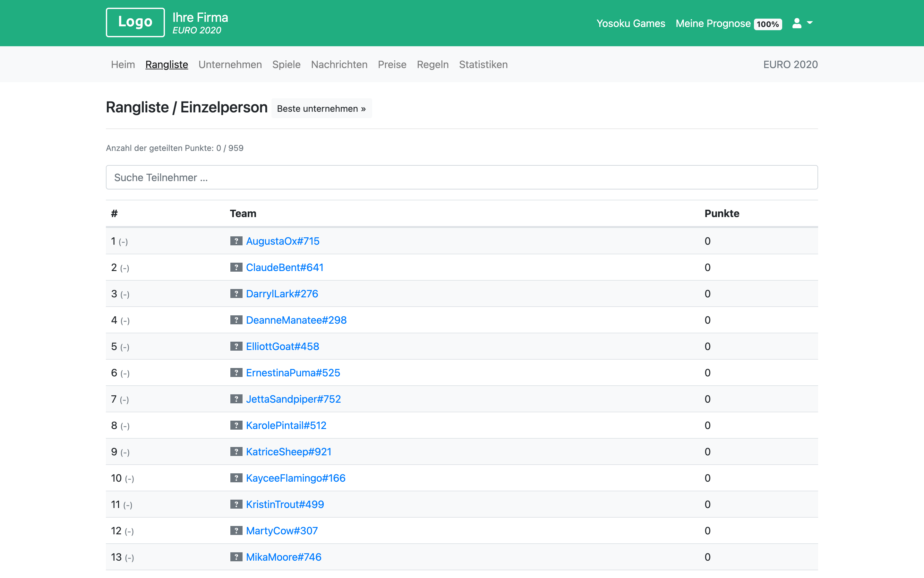Open the Unternehmen nav item
The image size is (924, 578).
[230, 64]
